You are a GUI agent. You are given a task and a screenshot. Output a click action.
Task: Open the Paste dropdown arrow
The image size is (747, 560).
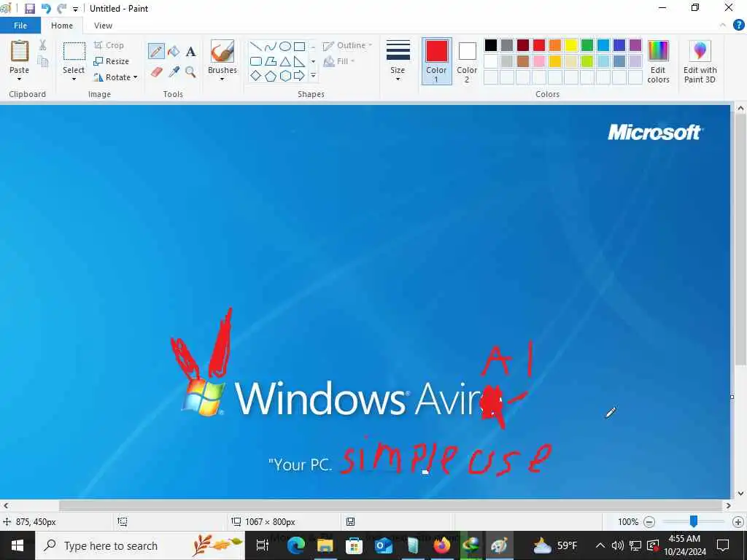pyautogui.click(x=20, y=79)
